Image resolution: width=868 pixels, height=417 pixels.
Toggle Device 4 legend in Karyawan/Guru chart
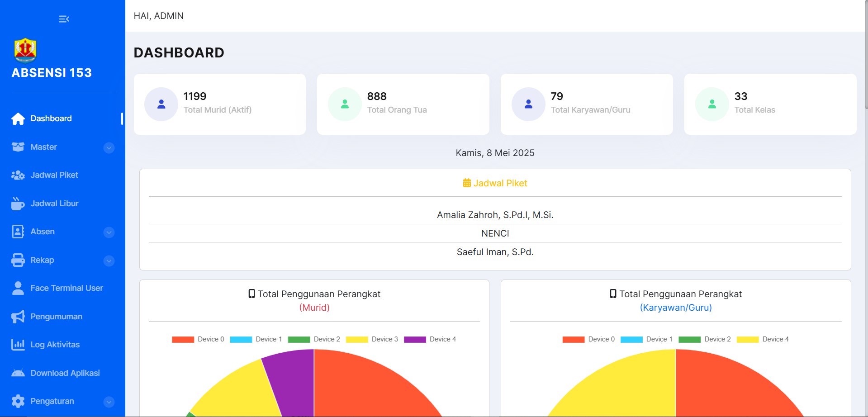point(763,339)
